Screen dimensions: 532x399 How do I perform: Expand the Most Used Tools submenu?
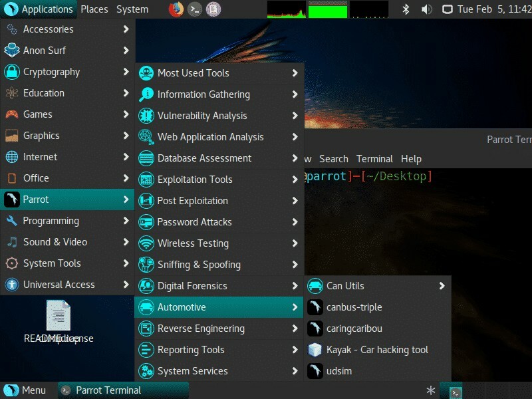[297, 73]
